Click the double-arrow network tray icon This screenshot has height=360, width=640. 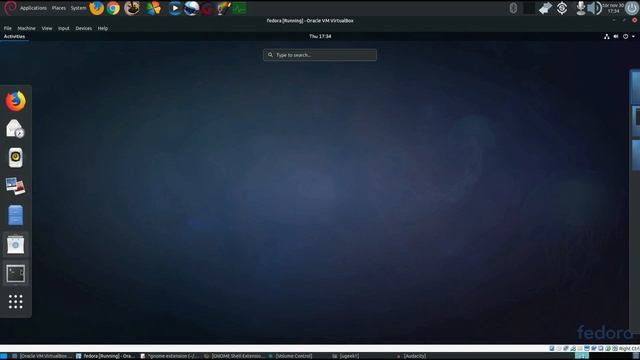coord(545,8)
